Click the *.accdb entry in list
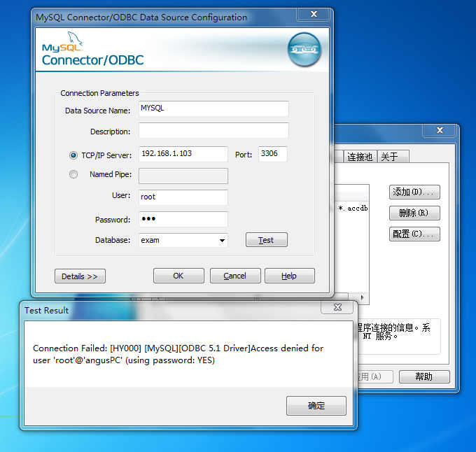Viewport: 476px width, 452px height. 353,208
